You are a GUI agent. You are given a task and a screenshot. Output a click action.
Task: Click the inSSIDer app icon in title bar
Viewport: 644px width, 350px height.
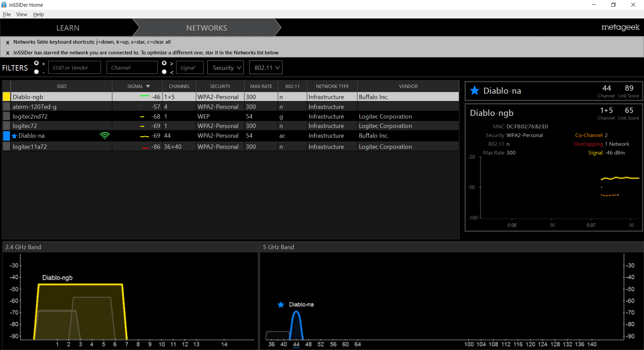pos(4,5)
